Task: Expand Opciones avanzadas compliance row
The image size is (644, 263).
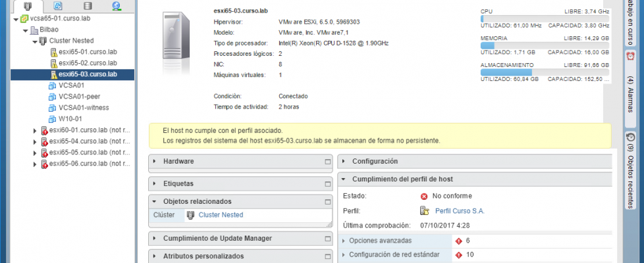Action: [344, 241]
